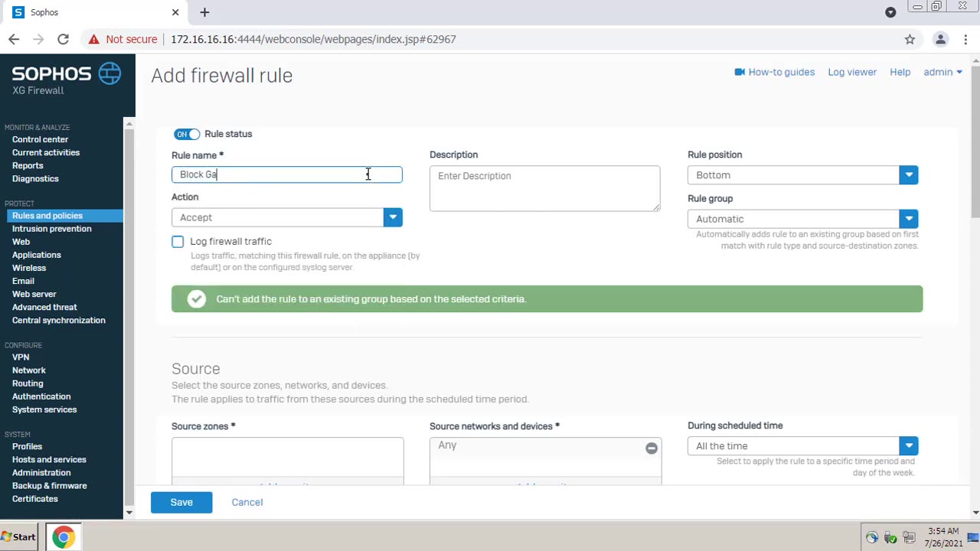Close the Sophos browser tab
The width and height of the screenshot is (980, 551).
click(175, 12)
